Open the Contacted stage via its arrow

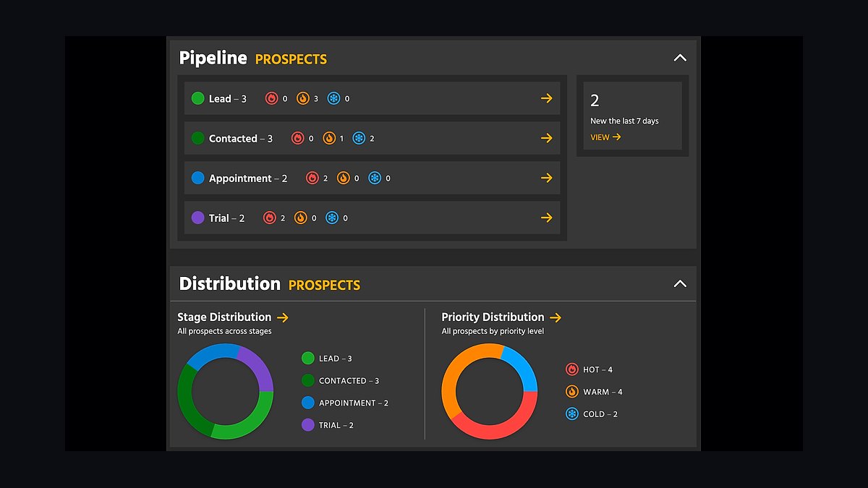pyautogui.click(x=547, y=138)
